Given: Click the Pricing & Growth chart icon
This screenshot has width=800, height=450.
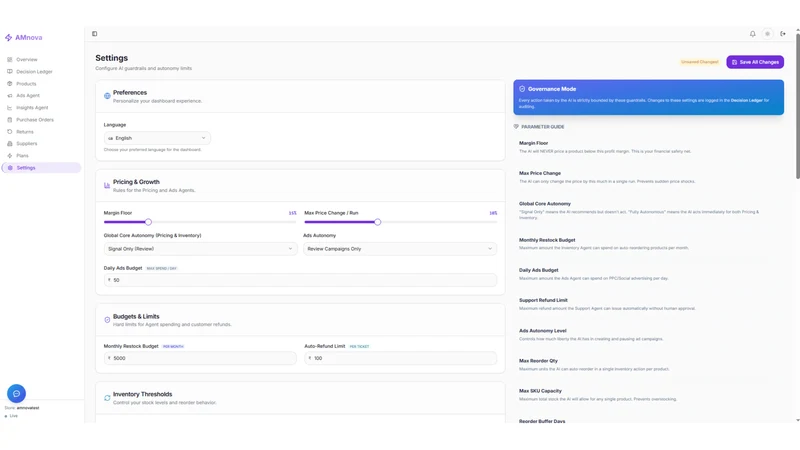Looking at the screenshot, I should (x=107, y=185).
